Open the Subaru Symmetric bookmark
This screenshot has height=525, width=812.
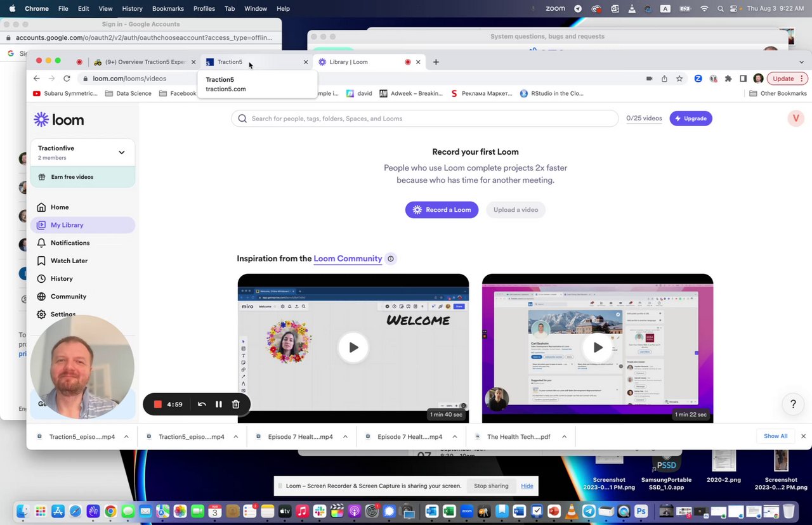click(x=65, y=93)
